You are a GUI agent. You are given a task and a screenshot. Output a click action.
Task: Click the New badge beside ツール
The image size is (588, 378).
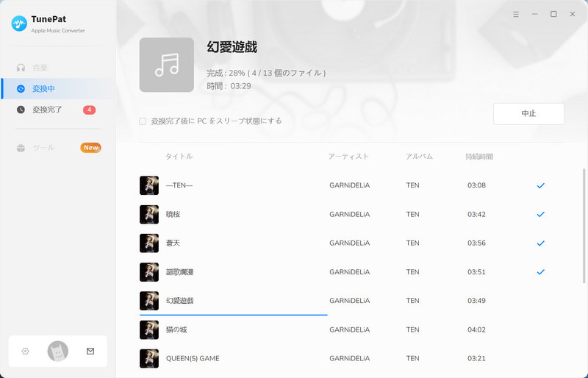pos(90,148)
